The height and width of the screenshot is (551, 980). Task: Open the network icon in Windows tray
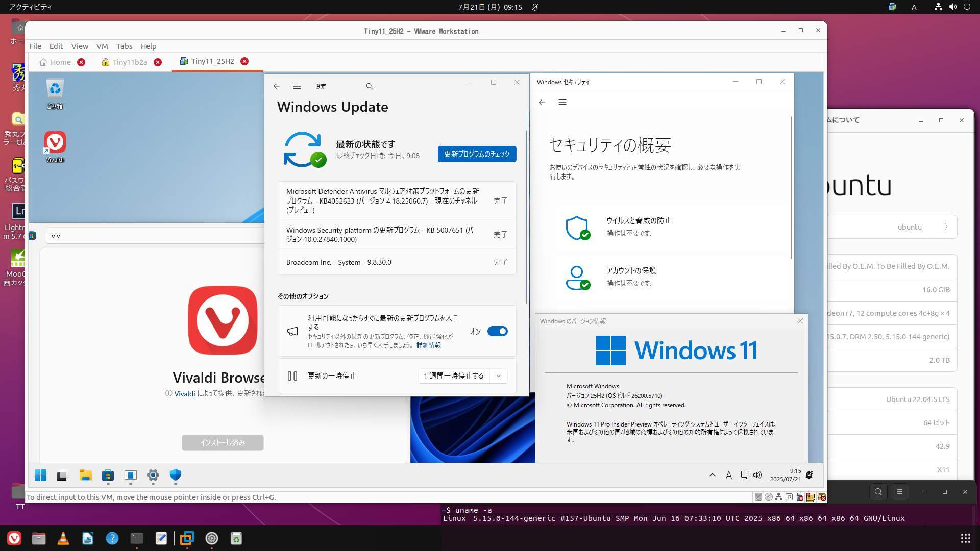click(745, 475)
